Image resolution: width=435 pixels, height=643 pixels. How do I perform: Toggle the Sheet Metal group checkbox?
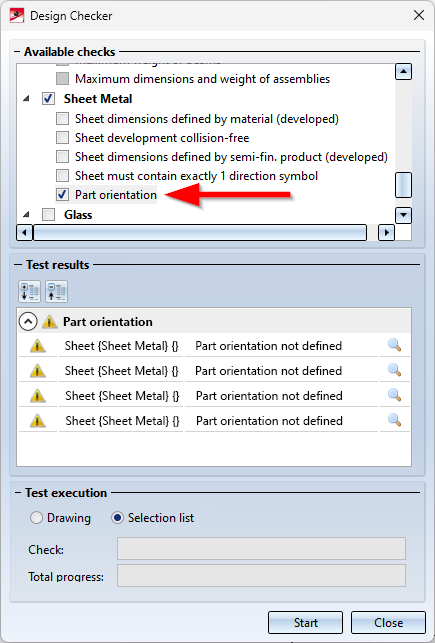tap(49, 99)
